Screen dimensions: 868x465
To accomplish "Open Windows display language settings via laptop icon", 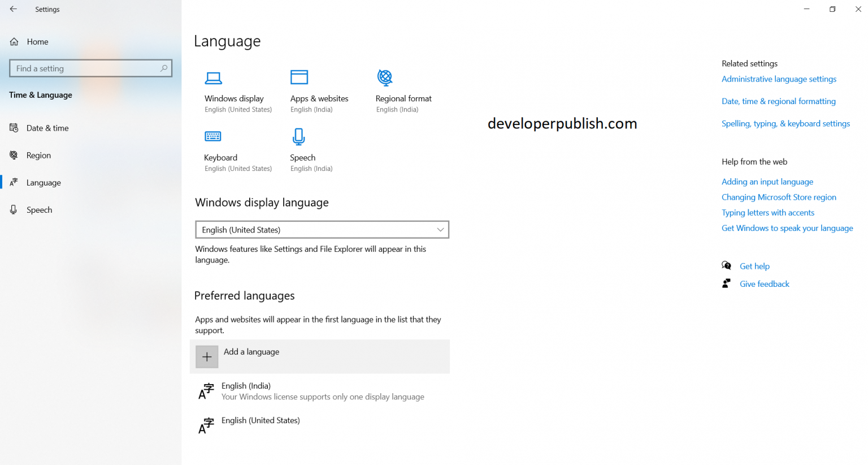I will click(x=213, y=78).
